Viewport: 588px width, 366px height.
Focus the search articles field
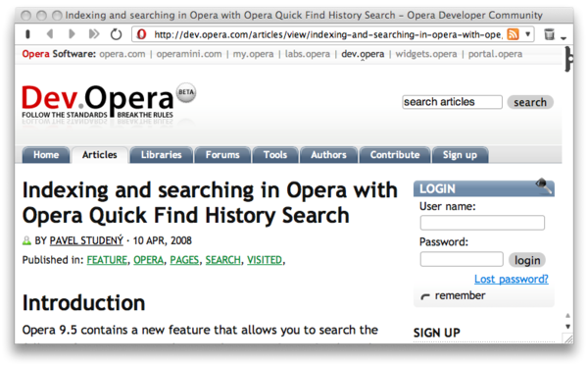452,102
